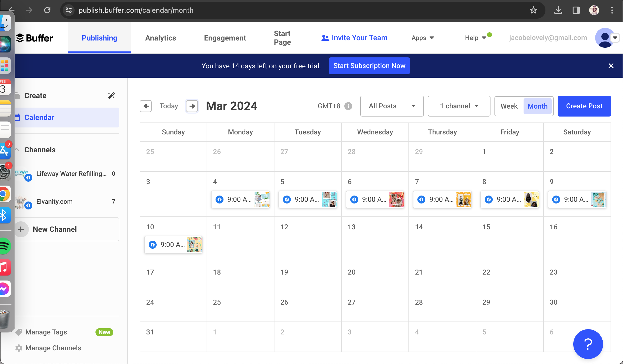Select the Month view toggle
This screenshot has width=623, height=364.
(x=537, y=106)
